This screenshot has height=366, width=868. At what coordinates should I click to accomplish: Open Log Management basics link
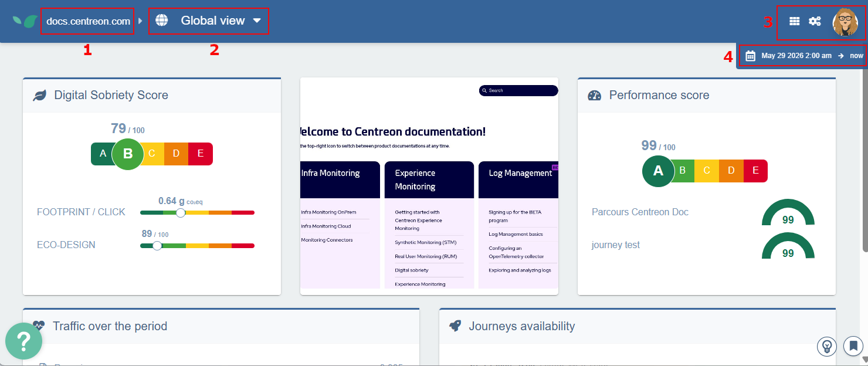click(x=516, y=234)
